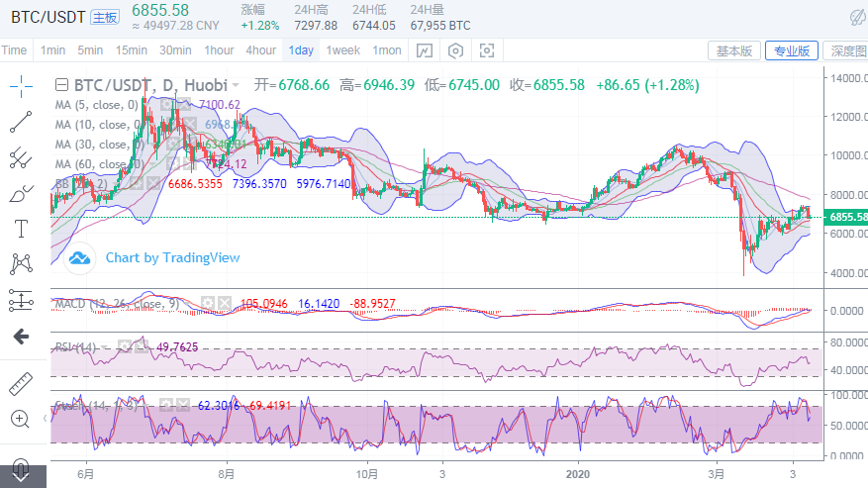Collapse the BTC/USDT legend box

[x=61, y=85]
